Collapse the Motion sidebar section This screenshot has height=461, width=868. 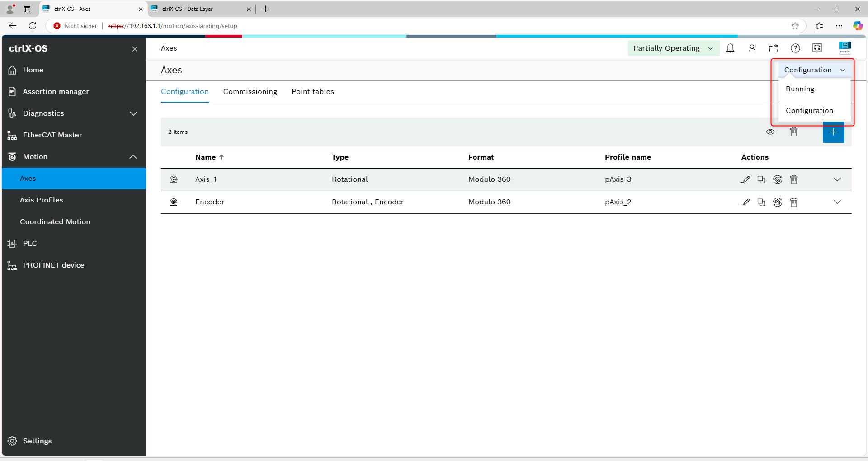point(133,157)
